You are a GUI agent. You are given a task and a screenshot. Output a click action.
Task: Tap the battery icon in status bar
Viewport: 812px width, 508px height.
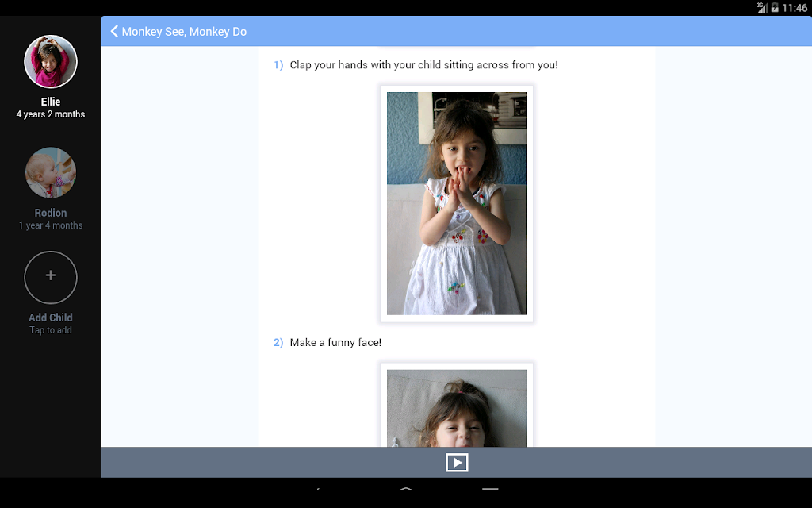click(775, 7)
